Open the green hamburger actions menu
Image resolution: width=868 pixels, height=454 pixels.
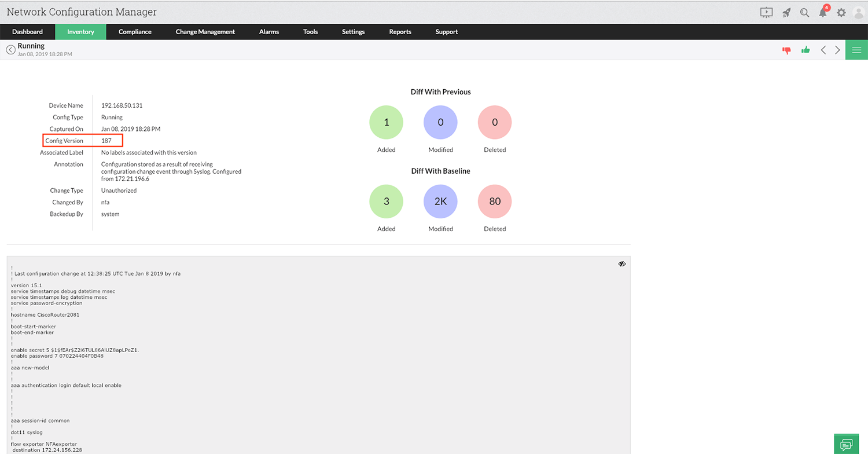pos(856,50)
